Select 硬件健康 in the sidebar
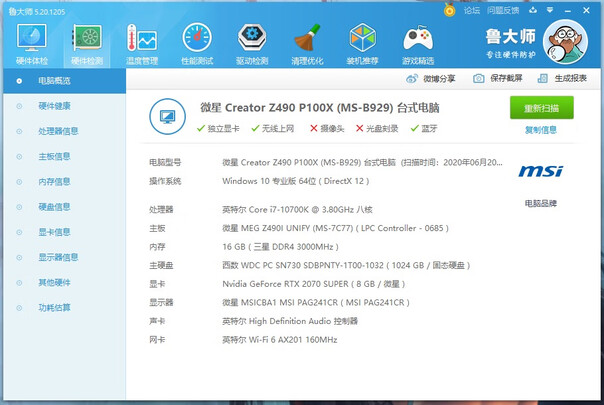Screen dimensions: 604x405 point(54,105)
